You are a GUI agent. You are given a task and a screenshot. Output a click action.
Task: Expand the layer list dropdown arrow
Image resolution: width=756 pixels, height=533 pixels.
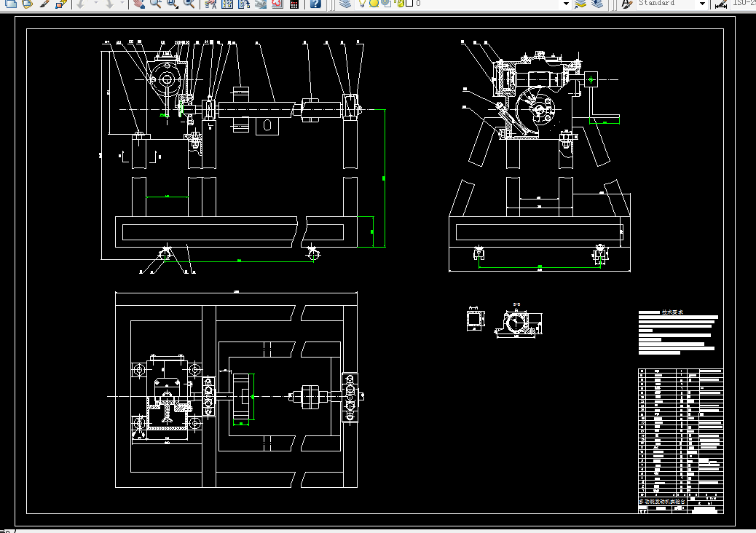566,4
